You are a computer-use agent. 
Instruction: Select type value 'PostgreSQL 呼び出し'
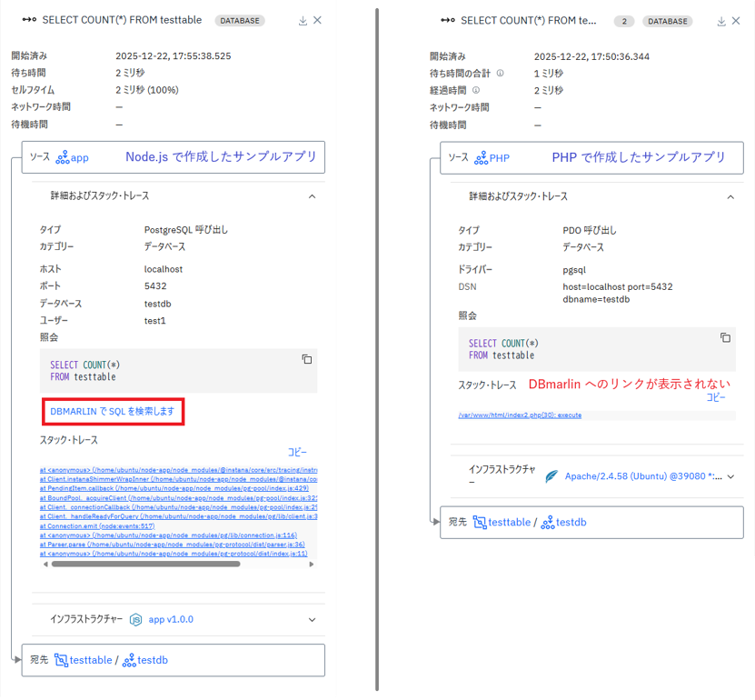(x=186, y=230)
